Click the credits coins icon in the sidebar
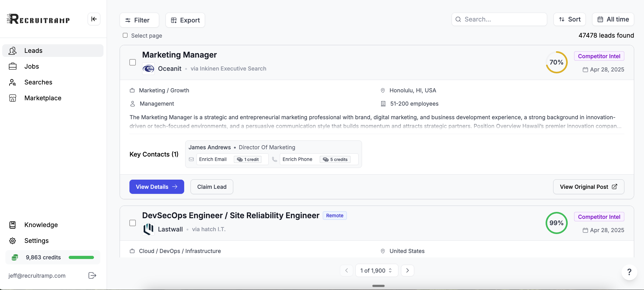This screenshot has height=290, width=644. (15, 257)
